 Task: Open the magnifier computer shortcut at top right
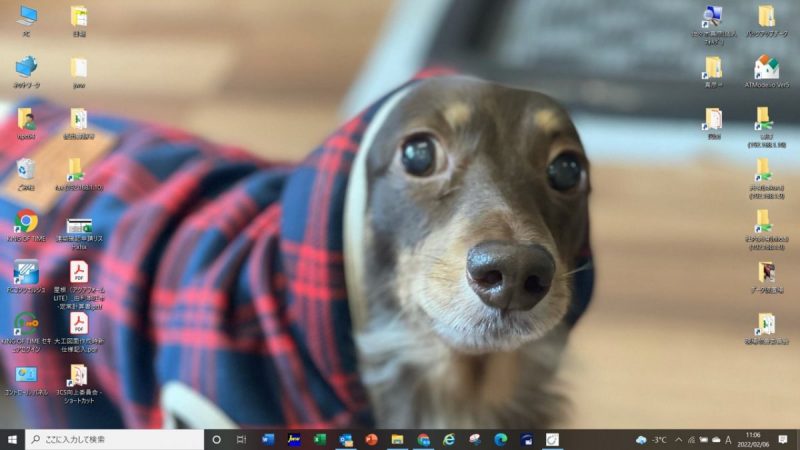click(713, 24)
